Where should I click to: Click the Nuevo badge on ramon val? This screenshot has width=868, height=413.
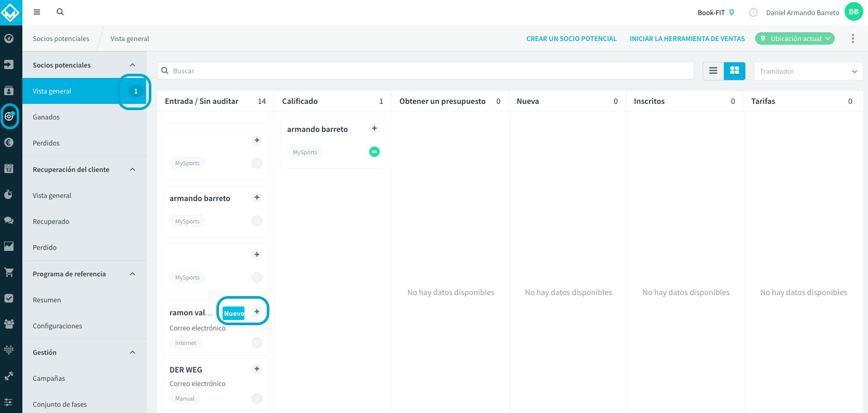(234, 313)
